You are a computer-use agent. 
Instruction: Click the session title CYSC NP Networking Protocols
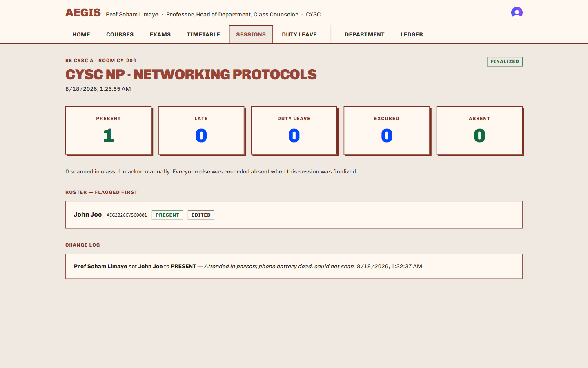click(191, 74)
